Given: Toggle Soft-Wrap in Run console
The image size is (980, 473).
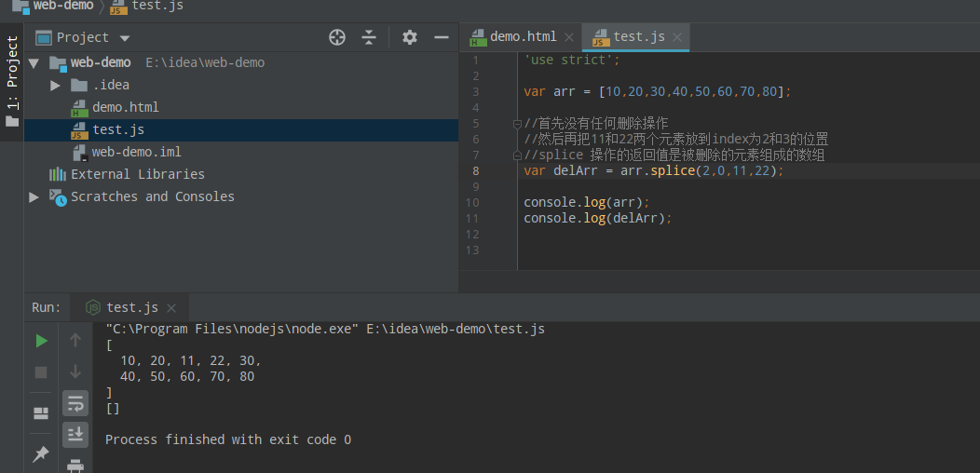Looking at the screenshot, I should (75, 404).
